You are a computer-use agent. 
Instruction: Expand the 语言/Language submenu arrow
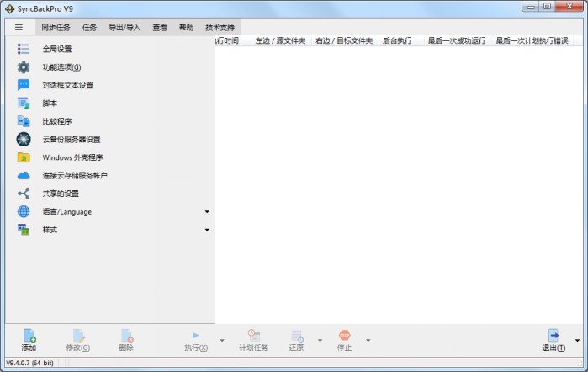click(x=207, y=212)
